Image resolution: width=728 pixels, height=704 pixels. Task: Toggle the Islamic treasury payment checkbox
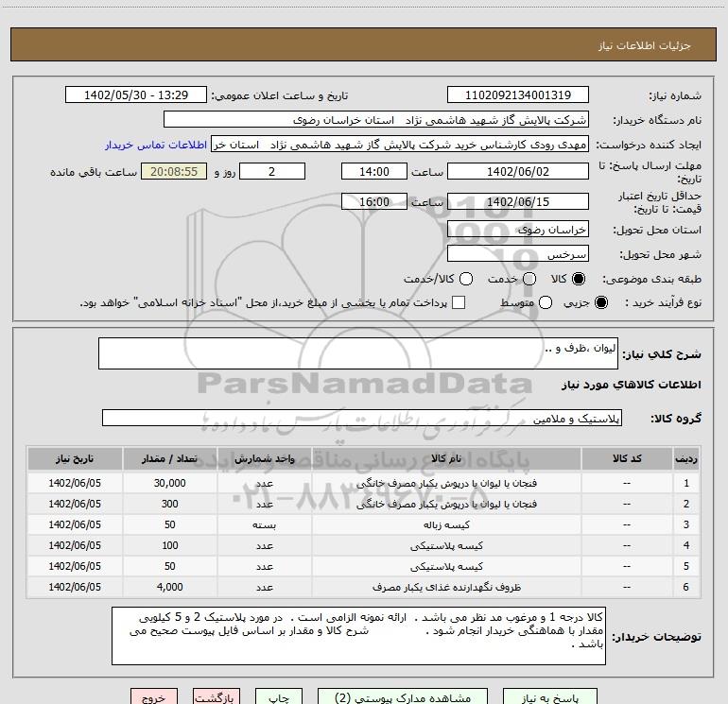pos(459,302)
